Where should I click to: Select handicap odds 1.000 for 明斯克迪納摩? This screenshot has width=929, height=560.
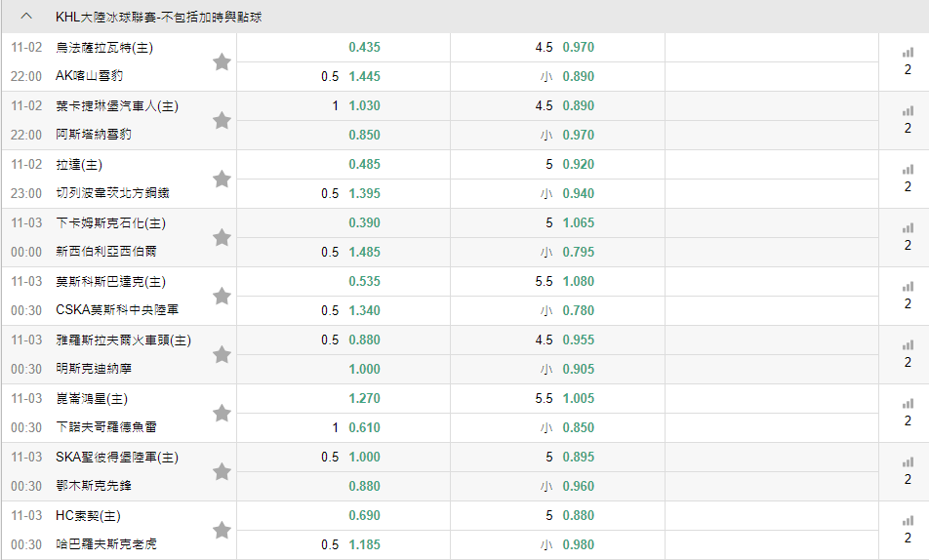pos(364,369)
